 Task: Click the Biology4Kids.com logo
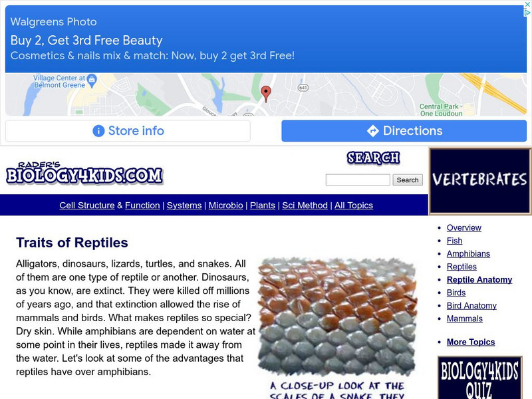[x=84, y=173]
